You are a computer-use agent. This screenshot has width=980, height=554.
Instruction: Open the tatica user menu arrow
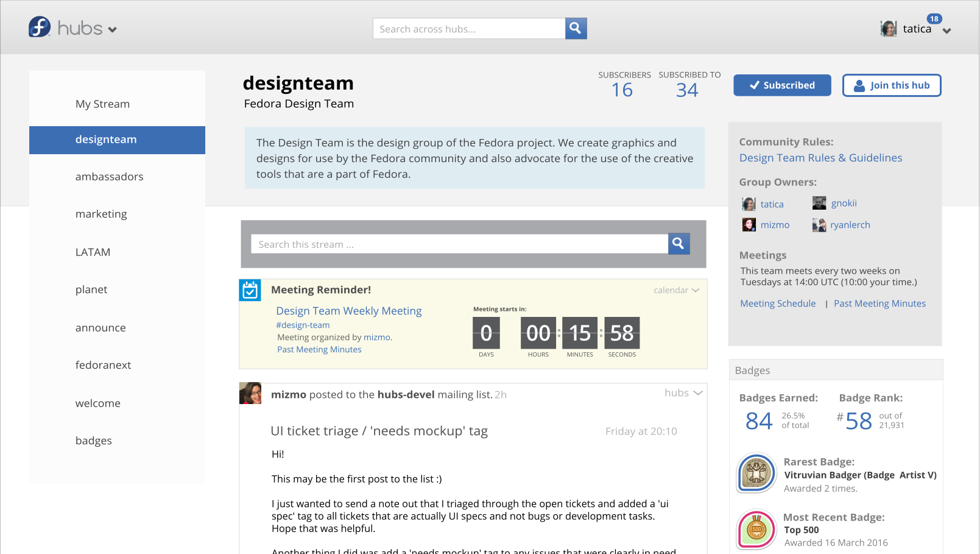(947, 31)
